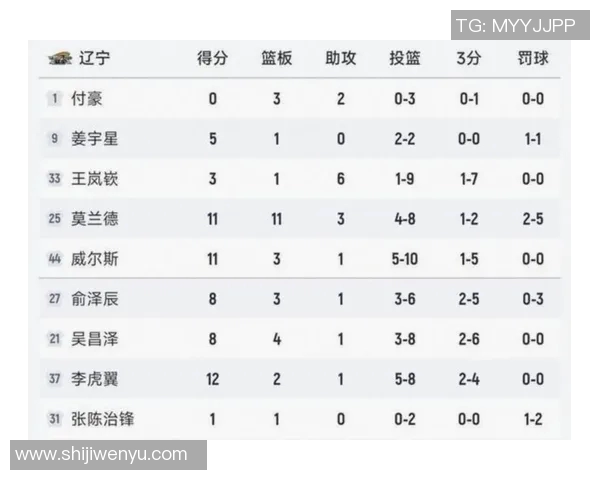Click jersey number 9 badge beside 姜宇星
The height and width of the screenshot is (480, 600).
point(54,138)
